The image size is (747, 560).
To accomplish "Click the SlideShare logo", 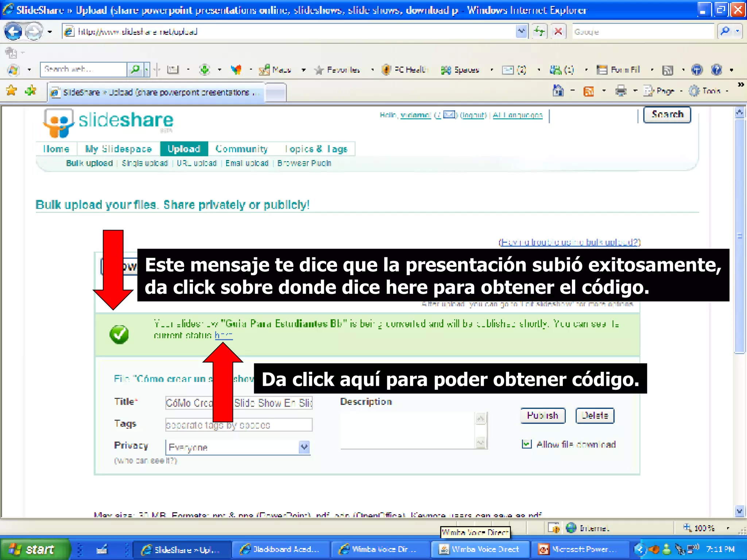I will pyautogui.click(x=108, y=123).
